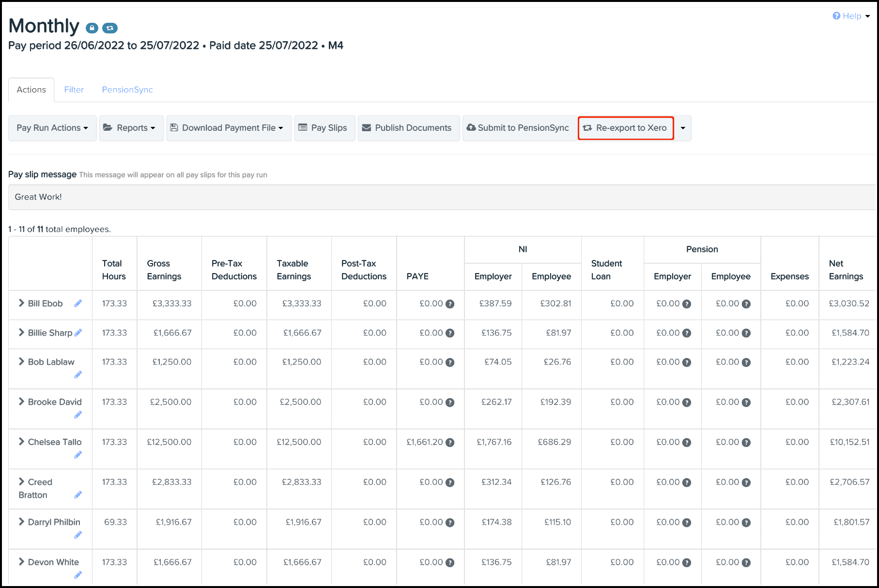
Task: Open the caret dropdown next to Re-export to Xero
Action: tap(683, 128)
